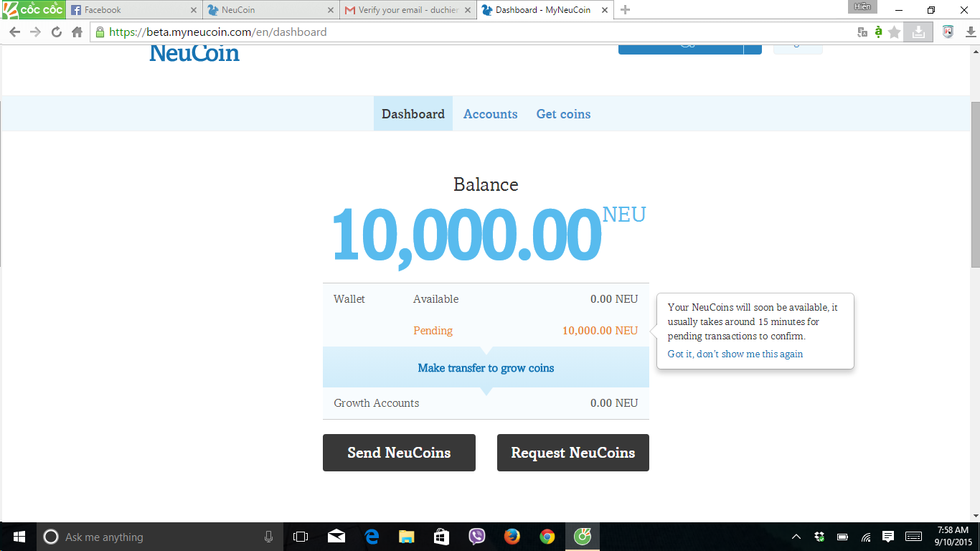The height and width of the screenshot is (551, 980).
Task: Open the Windows Store from taskbar
Action: tap(441, 537)
